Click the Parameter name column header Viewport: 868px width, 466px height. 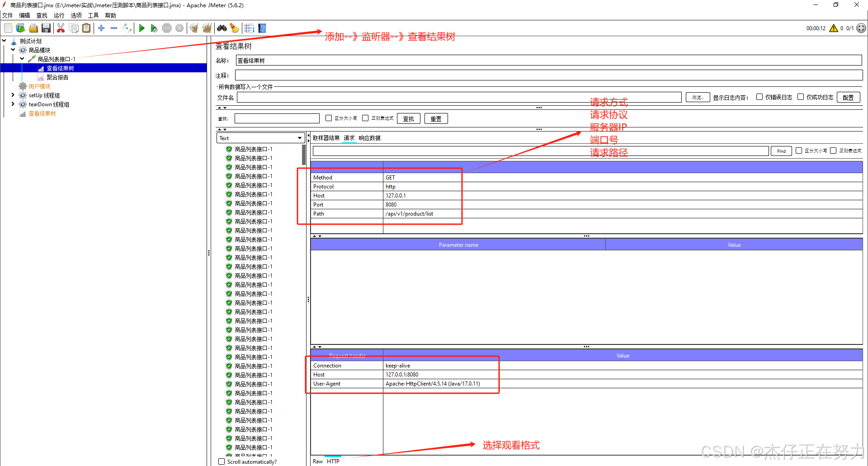point(458,245)
